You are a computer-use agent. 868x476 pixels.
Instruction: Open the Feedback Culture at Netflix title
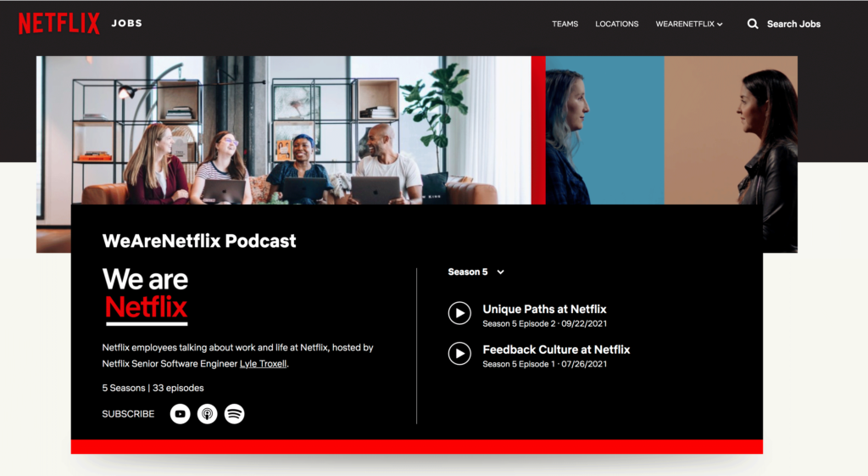tap(556, 350)
